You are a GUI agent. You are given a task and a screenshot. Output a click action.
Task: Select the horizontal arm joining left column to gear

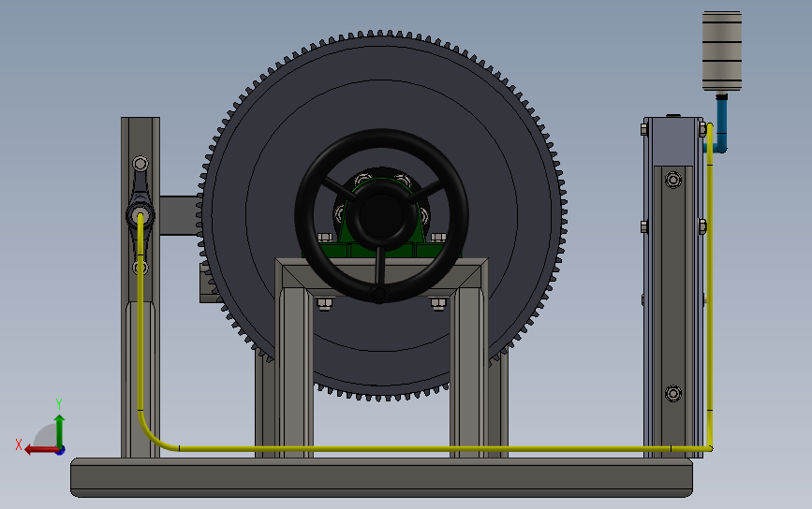pyautogui.click(x=179, y=215)
